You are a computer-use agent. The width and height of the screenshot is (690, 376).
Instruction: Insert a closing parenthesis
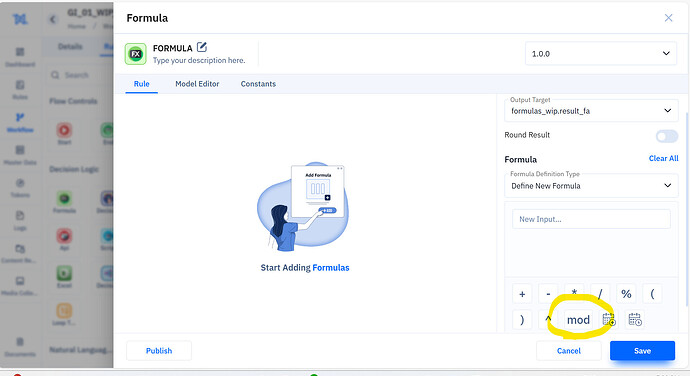point(522,320)
